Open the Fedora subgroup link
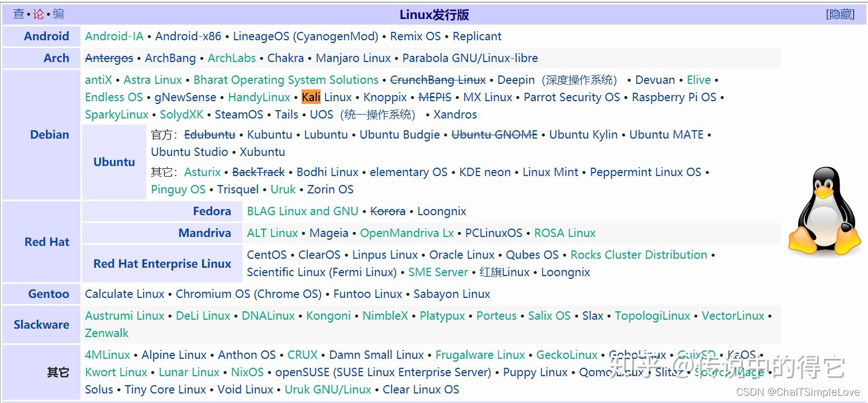The height and width of the screenshot is (403, 868). tap(212, 211)
